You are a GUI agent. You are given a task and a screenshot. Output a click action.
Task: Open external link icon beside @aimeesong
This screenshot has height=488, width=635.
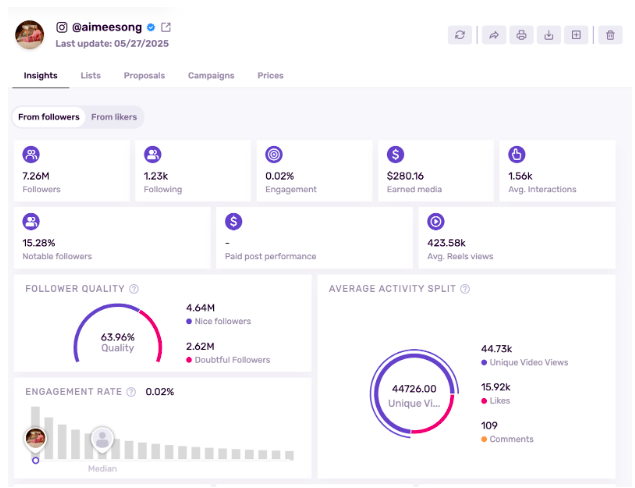point(166,27)
